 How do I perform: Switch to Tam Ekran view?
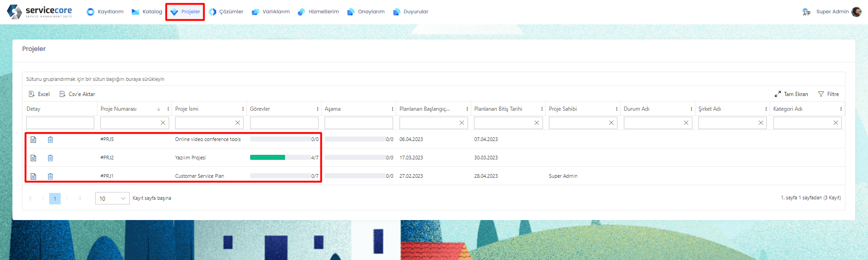coord(791,94)
